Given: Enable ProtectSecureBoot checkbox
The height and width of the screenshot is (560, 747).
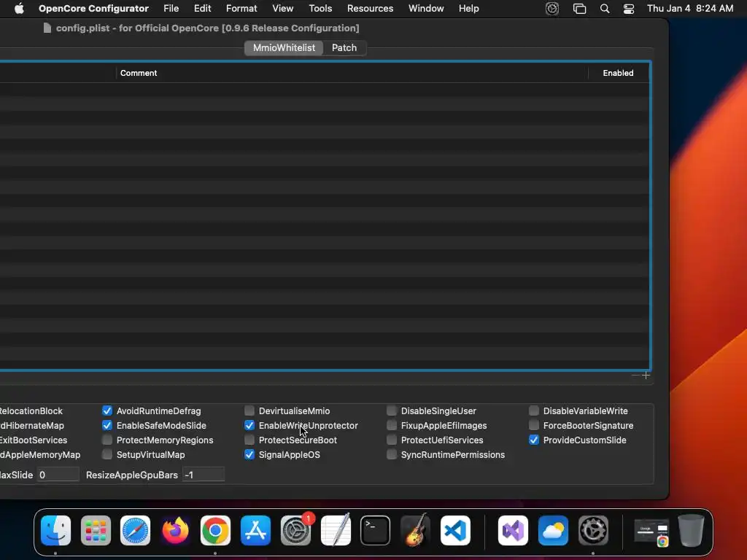Looking at the screenshot, I should [x=249, y=440].
